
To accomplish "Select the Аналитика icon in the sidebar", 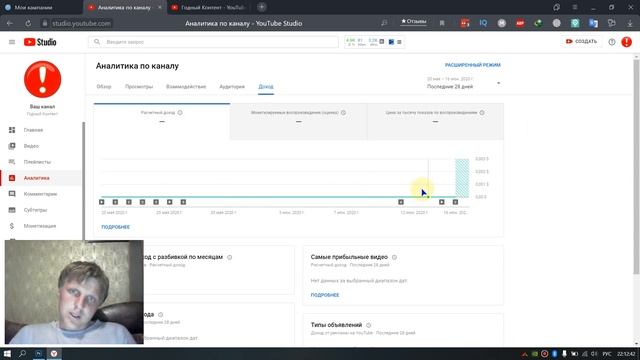I will [12, 178].
